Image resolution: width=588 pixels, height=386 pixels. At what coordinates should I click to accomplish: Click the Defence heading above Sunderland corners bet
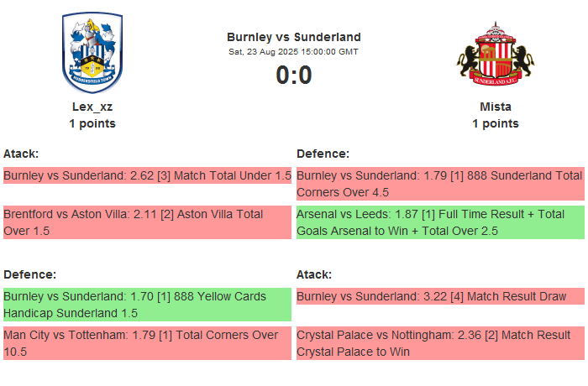click(x=323, y=154)
